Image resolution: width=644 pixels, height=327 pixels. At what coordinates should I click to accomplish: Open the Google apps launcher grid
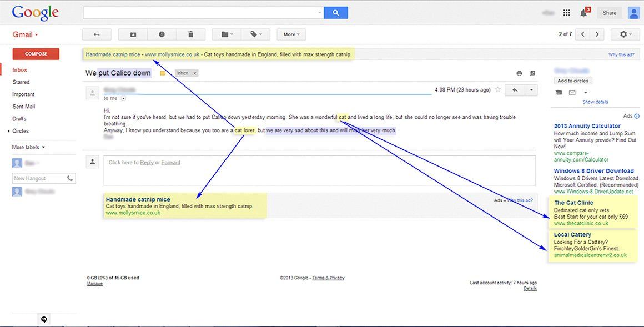pos(566,12)
